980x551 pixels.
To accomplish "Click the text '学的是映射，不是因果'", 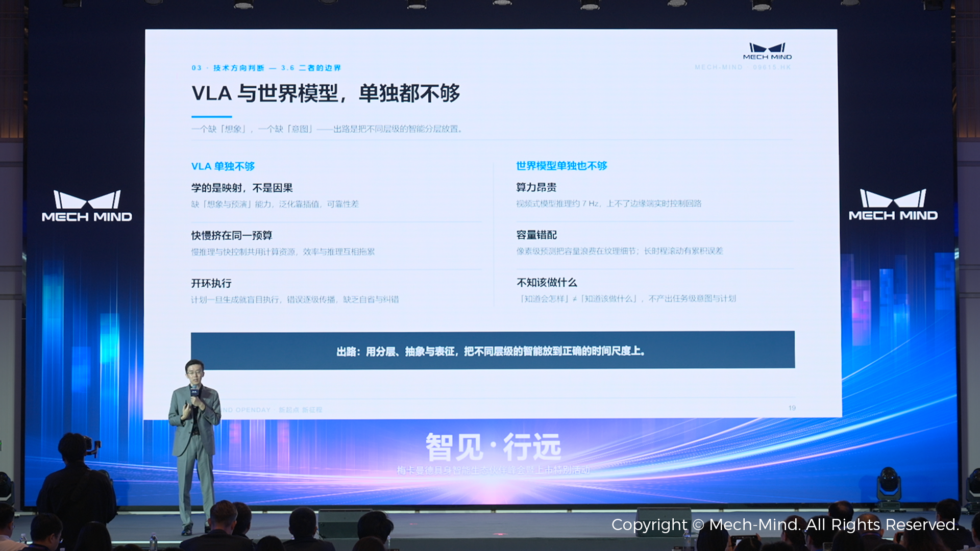I will coord(242,188).
